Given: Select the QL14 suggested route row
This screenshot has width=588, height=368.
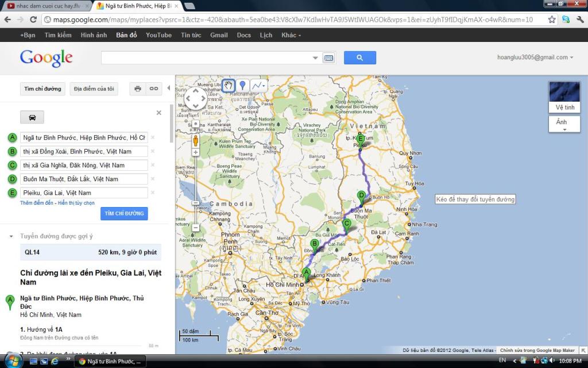Looking at the screenshot, I should (x=91, y=252).
